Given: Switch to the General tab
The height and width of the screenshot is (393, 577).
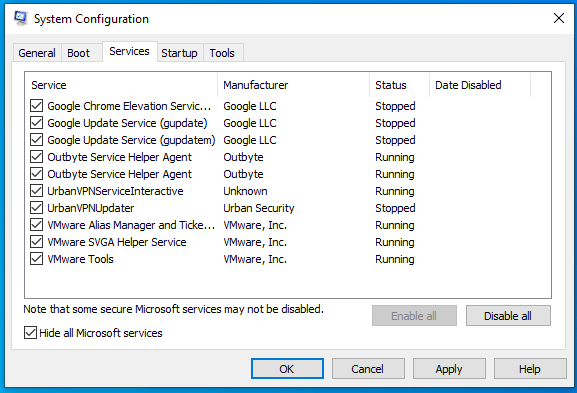Looking at the screenshot, I should [37, 53].
